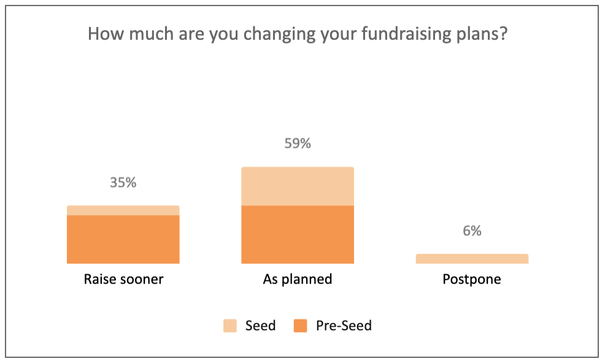This screenshot has width=605, height=364.
Task: Click the word fundraising in the title
Action: [406, 34]
